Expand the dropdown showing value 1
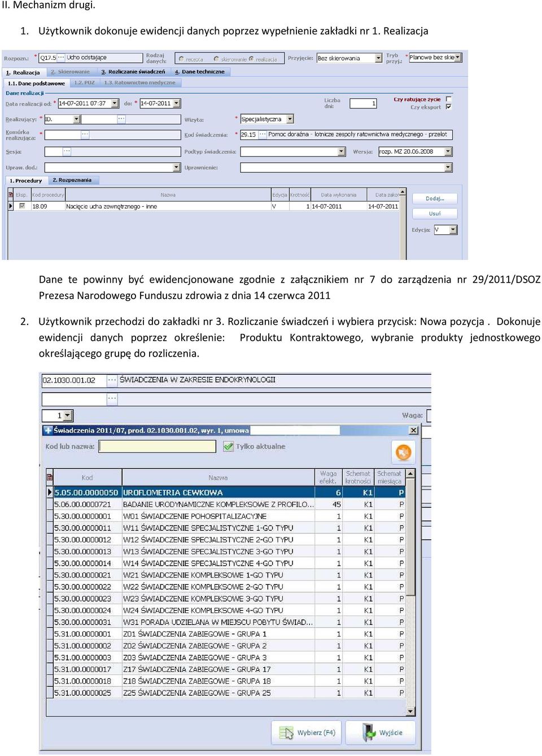The height and width of the screenshot is (756, 542). [68, 416]
